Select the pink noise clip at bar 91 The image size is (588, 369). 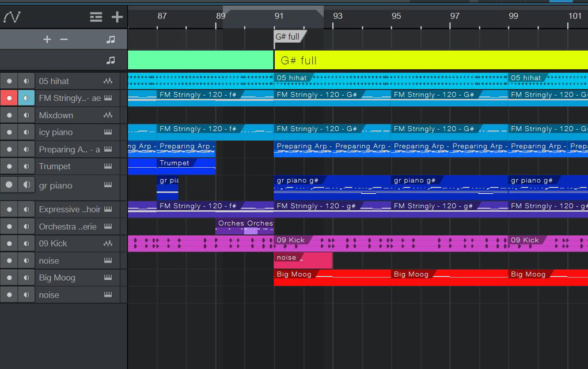point(303,260)
